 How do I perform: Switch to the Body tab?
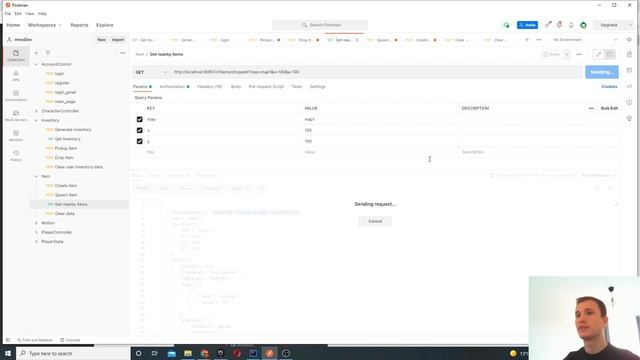(236, 87)
